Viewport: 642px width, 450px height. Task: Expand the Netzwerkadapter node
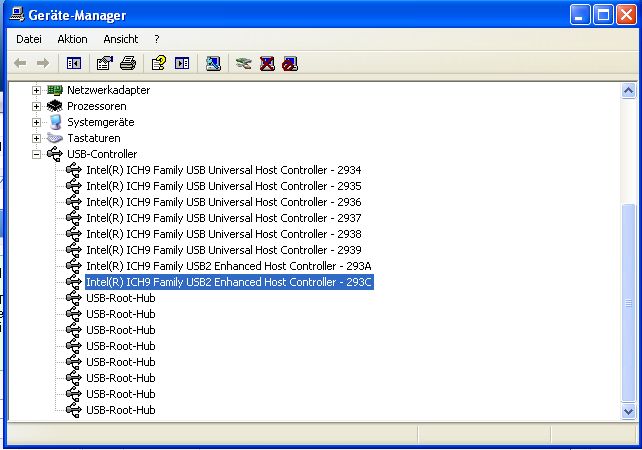[36, 90]
